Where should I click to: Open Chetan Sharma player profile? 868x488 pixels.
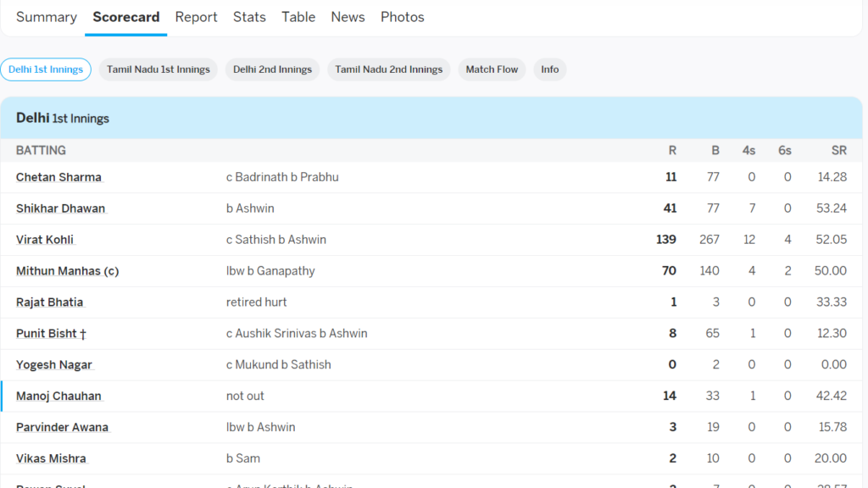(58, 177)
